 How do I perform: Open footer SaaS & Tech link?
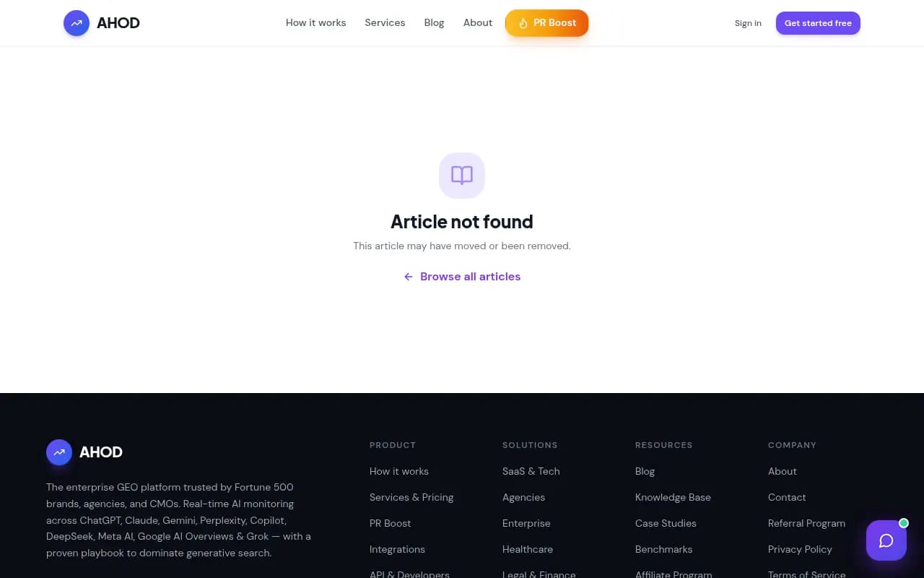pyautogui.click(x=531, y=471)
